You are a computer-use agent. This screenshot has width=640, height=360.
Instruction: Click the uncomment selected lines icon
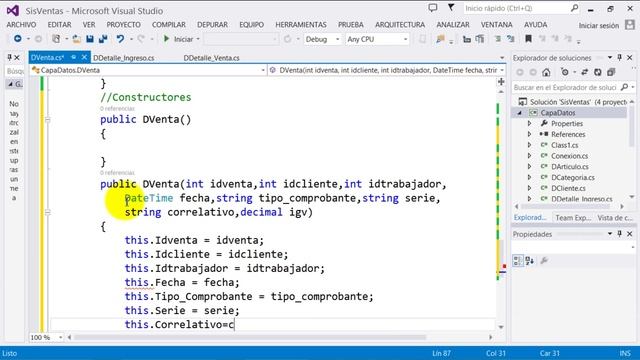tap(511, 39)
